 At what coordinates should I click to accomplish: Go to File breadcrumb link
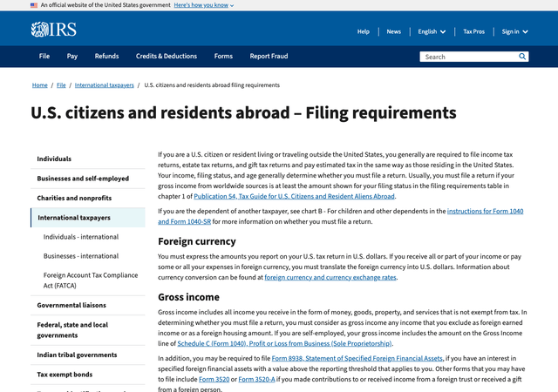point(61,85)
